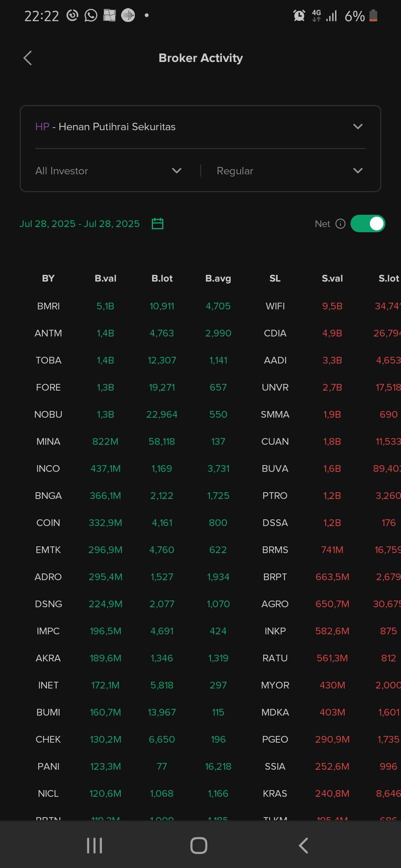Tap the SL column header
401x868 pixels.
pos(275,278)
